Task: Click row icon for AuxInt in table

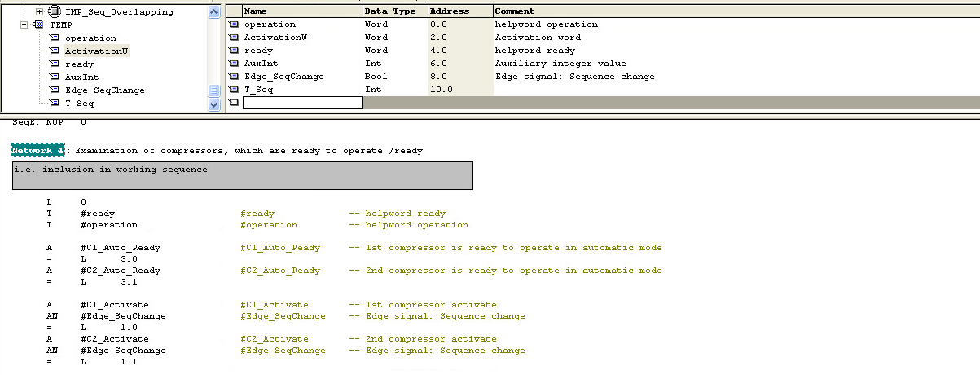Action: coord(233,64)
